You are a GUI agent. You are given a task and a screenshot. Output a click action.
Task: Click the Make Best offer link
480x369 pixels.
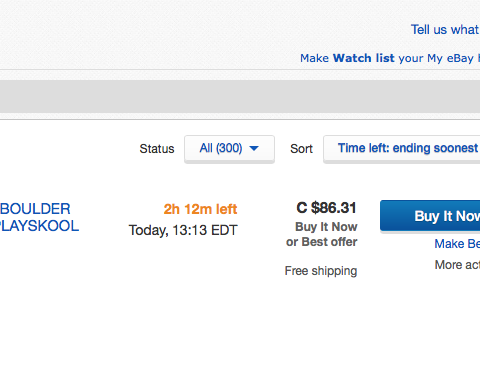click(457, 244)
